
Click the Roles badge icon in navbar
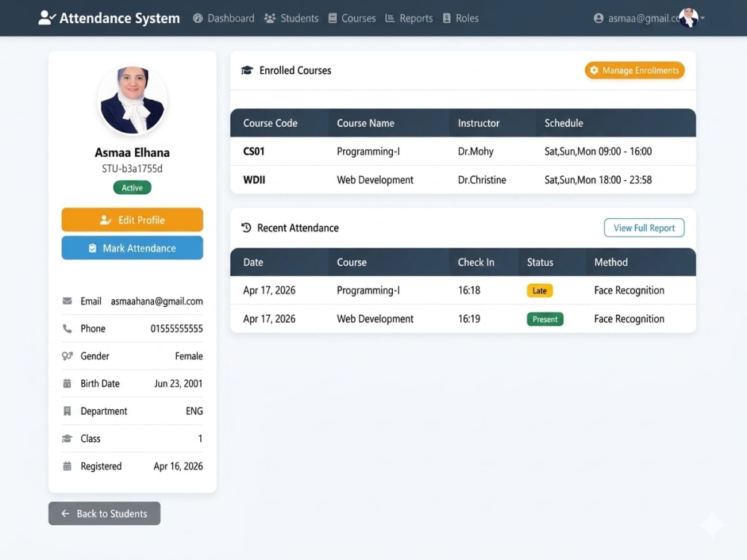click(447, 18)
